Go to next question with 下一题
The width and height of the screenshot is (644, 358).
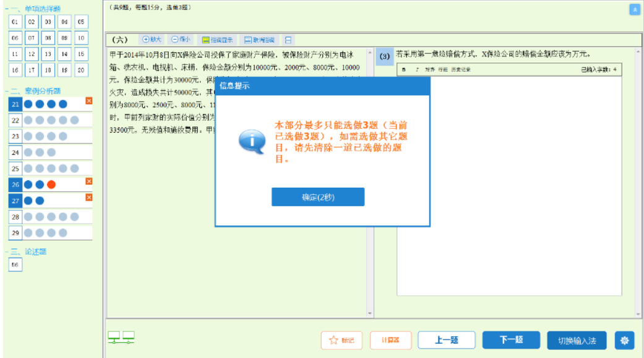tap(511, 340)
